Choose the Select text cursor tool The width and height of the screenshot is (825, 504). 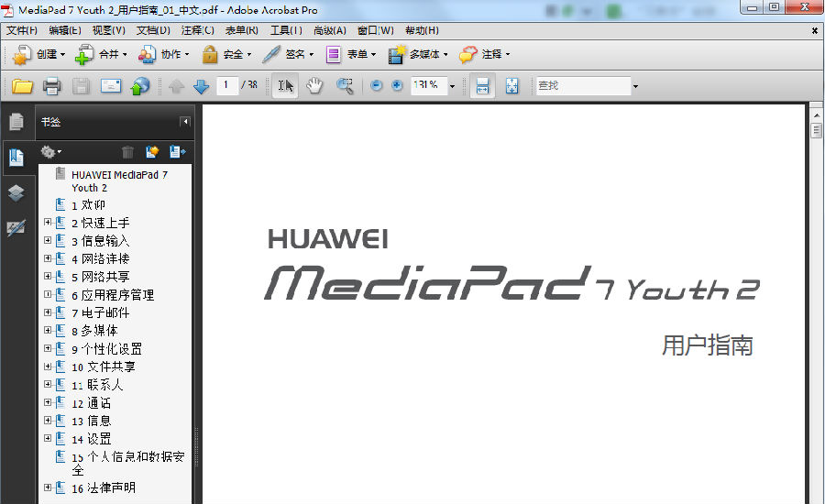285,85
